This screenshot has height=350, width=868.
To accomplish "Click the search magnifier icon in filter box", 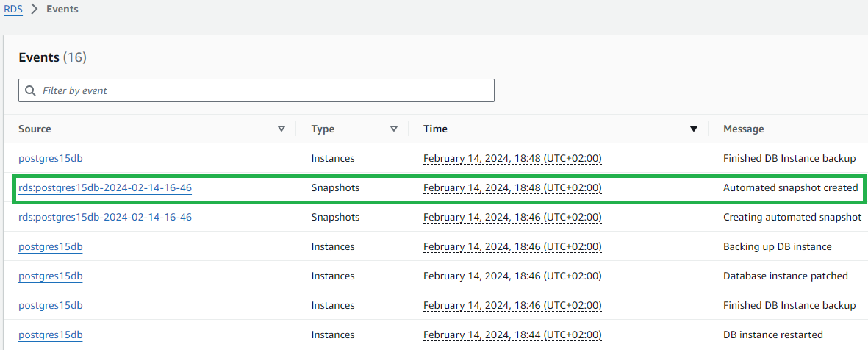I will pos(30,90).
